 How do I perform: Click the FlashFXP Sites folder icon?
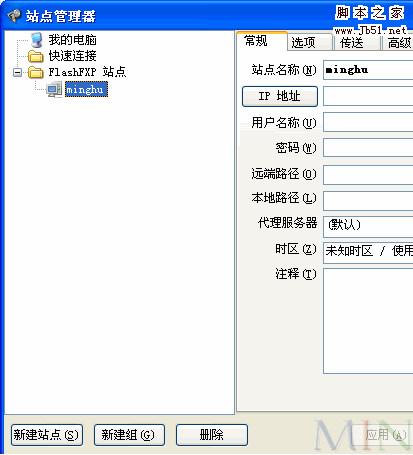click(36, 72)
